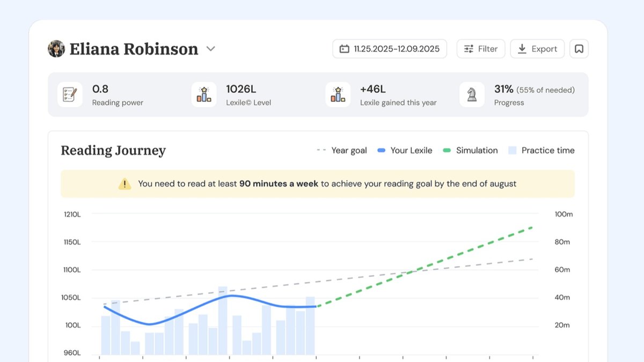The image size is (644, 362).
Task: Toggle the Your Lexile legend item
Action: pyautogui.click(x=405, y=151)
